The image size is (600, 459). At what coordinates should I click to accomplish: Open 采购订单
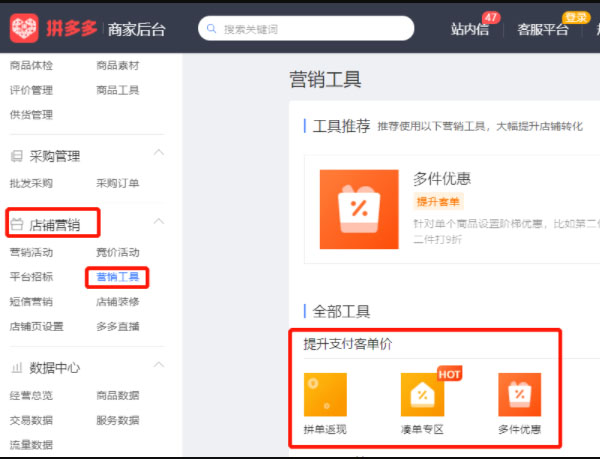pyautogui.click(x=118, y=183)
